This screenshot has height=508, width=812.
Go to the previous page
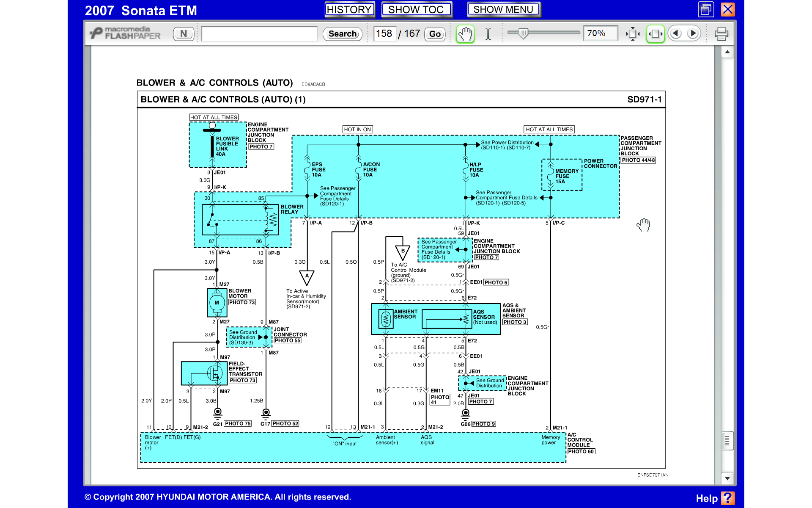[676, 33]
